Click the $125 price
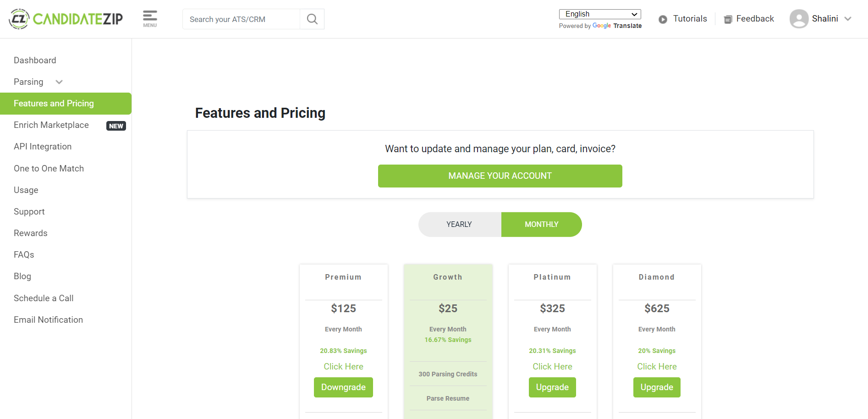This screenshot has width=868, height=419. (x=343, y=309)
